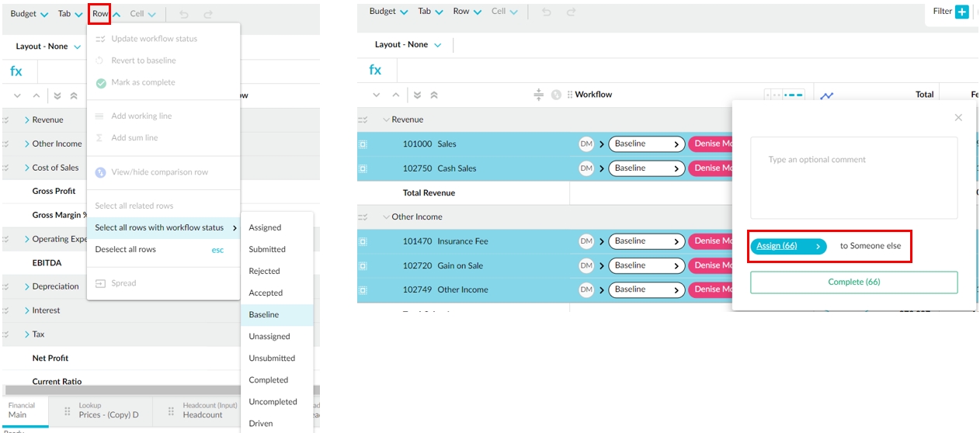
Task: Click the Complete (66) button
Action: point(853,282)
